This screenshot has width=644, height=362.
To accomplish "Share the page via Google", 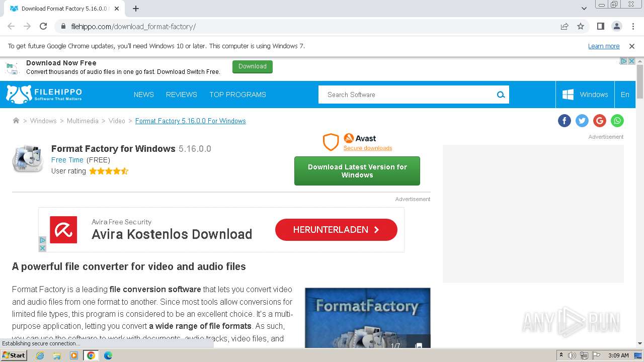I will pos(599,121).
